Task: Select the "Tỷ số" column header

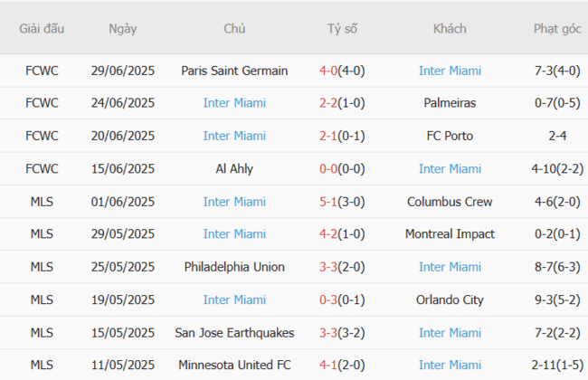Action: click(342, 28)
